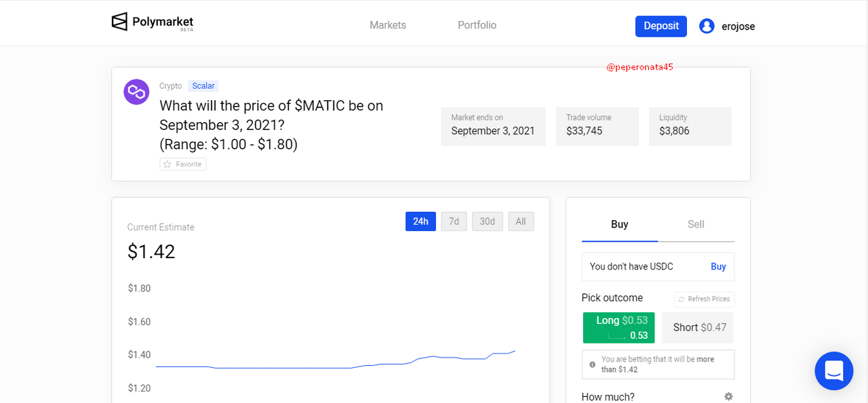Click the info icon in bet description
The height and width of the screenshot is (403, 868).
(593, 364)
